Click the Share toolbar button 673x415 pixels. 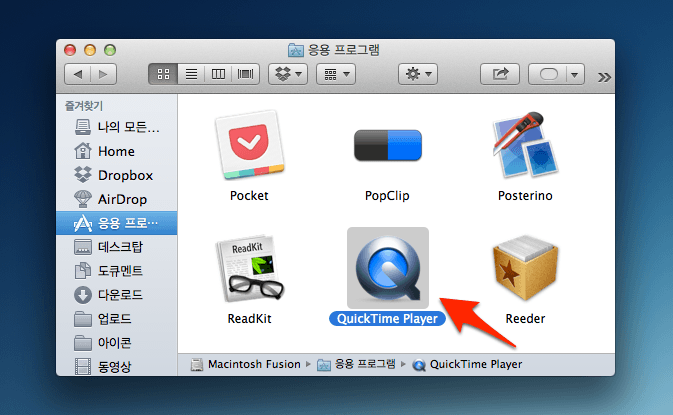500,74
